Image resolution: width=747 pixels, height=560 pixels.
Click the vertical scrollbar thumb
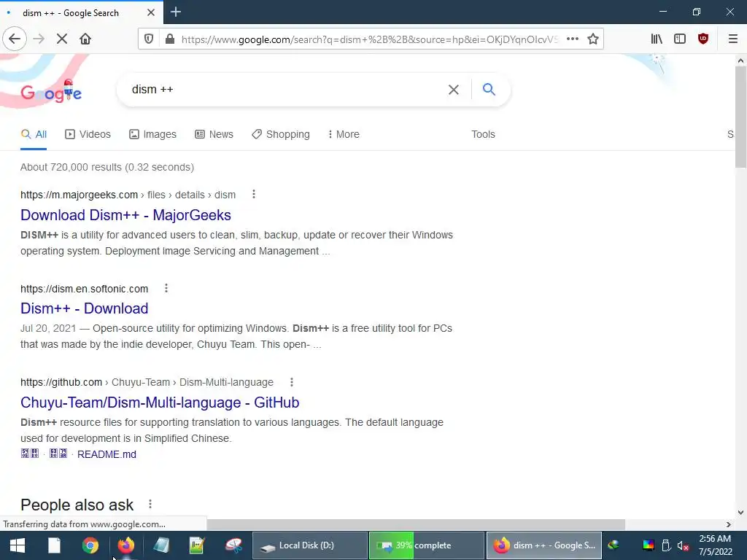[740, 117]
